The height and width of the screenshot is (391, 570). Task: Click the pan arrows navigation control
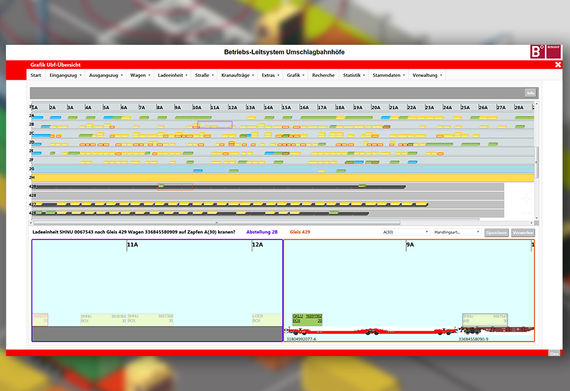pos(526,199)
